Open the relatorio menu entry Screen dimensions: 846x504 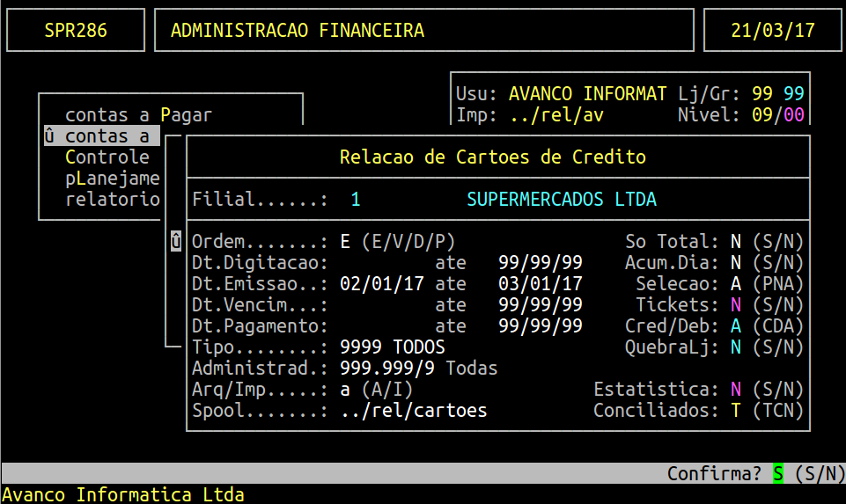112,199
